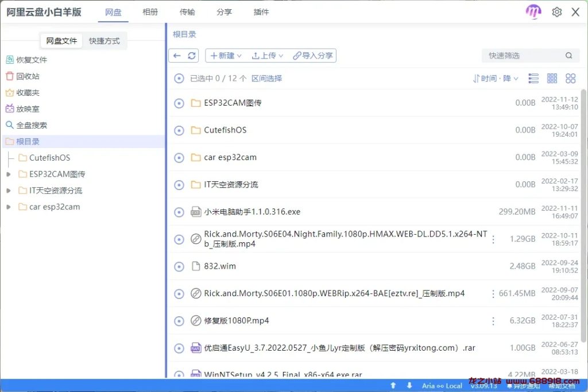Click the 832.wim file icon
Screen dimensions: 588x392
point(196,266)
